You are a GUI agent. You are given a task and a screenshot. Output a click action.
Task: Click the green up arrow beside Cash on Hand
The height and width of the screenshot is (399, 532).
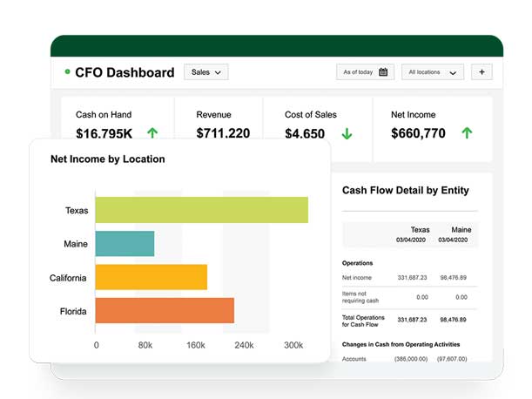click(152, 133)
